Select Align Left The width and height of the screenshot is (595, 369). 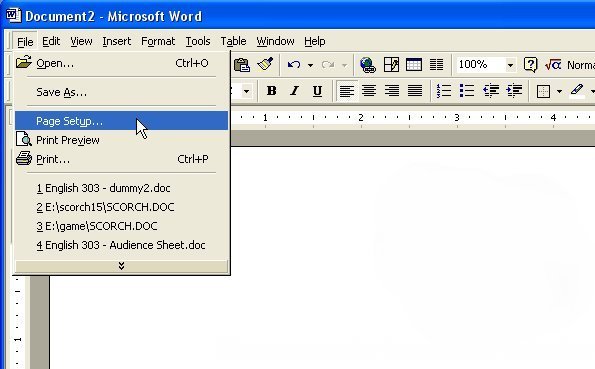[346, 91]
